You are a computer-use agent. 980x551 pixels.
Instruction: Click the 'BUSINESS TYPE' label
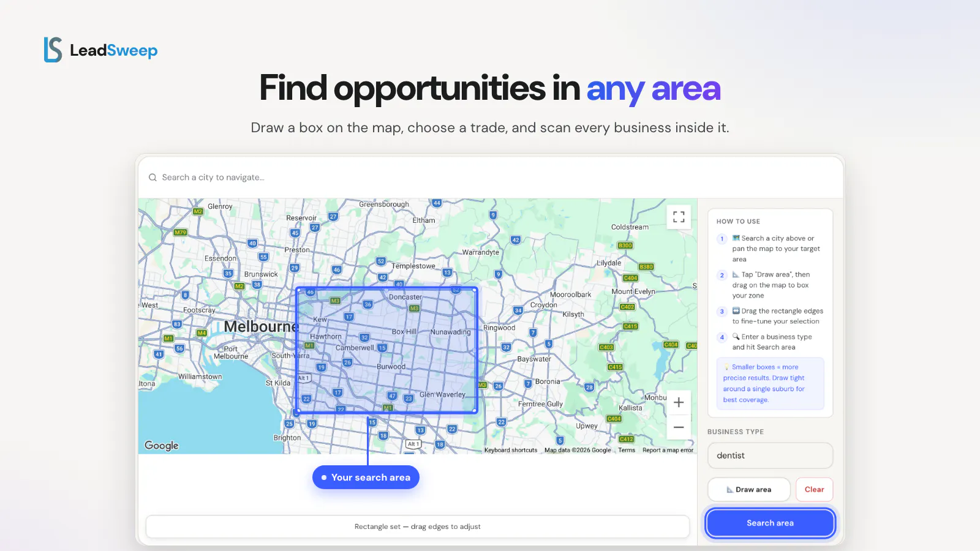point(736,432)
